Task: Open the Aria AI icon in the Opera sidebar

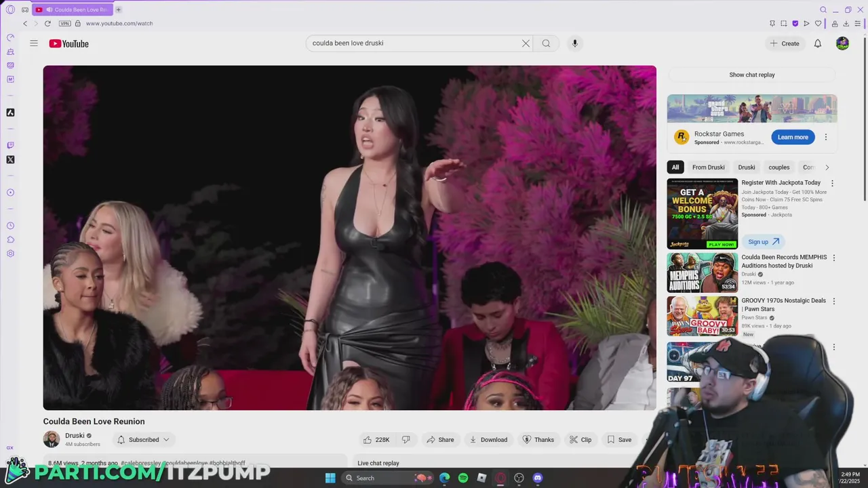Action: coord(10,113)
